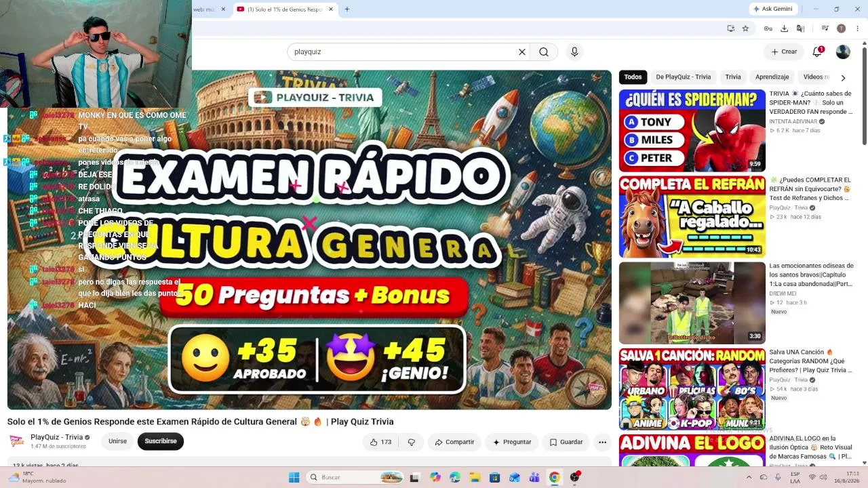This screenshot has height=488, width=868.
Task: Open the volume control in system tray
Action: point(823,477)
